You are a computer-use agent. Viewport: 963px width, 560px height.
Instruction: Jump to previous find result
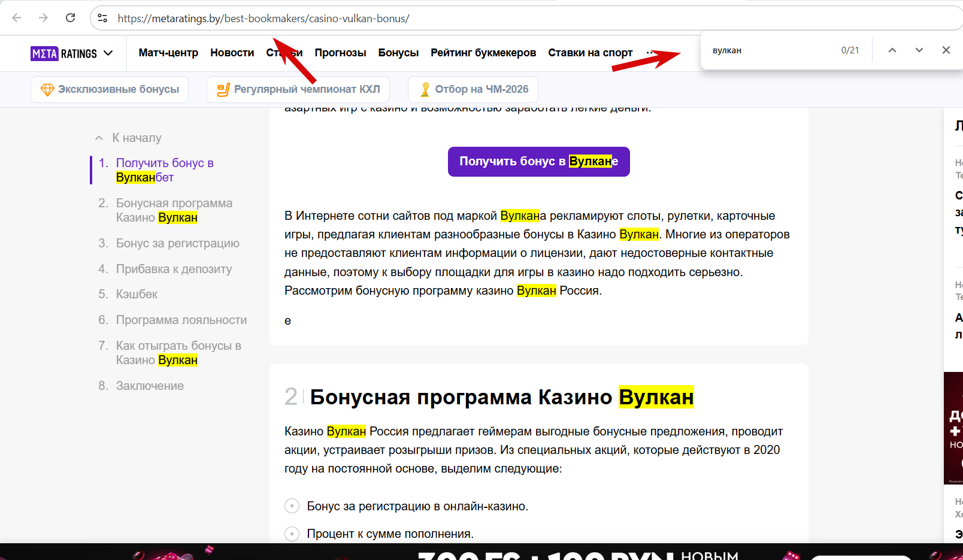click(x=892, y=50)
